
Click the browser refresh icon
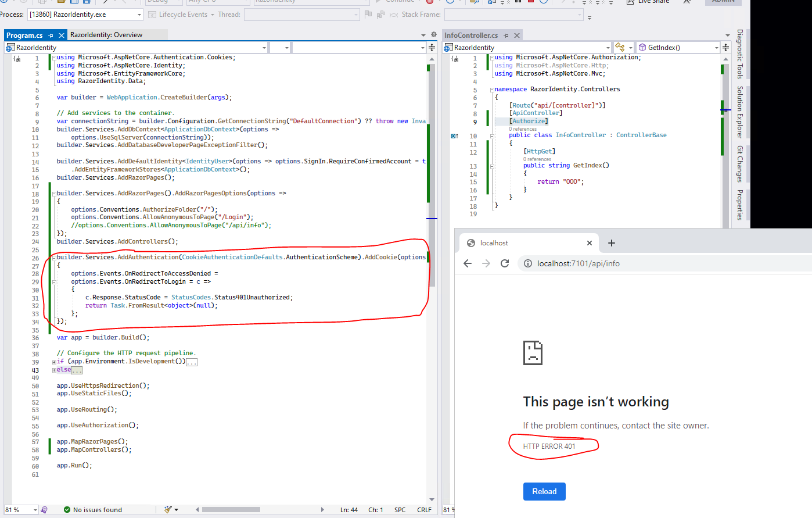click(x=505, y=263)
